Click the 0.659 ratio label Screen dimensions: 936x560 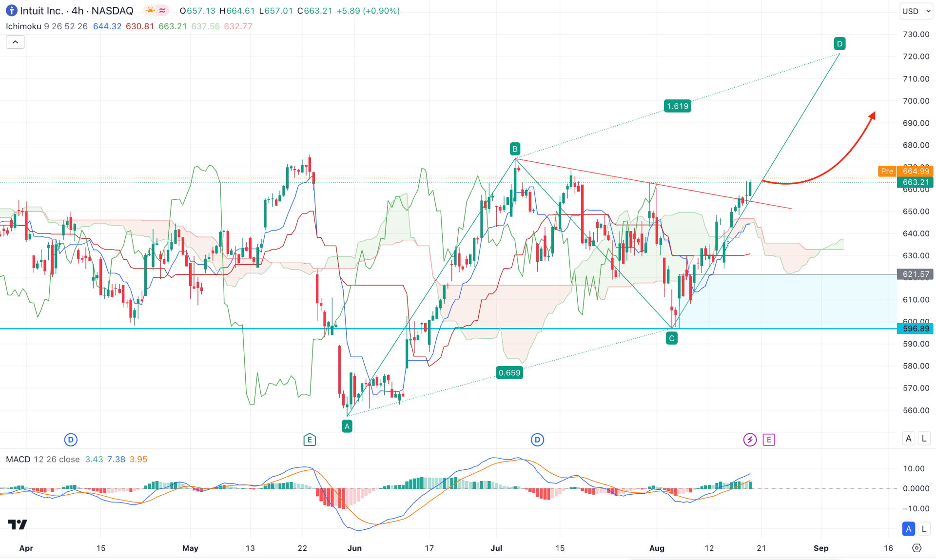coord(509,373)
